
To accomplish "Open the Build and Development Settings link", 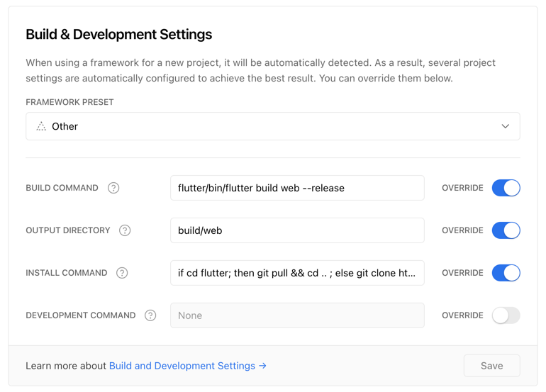I will (182, 366).
